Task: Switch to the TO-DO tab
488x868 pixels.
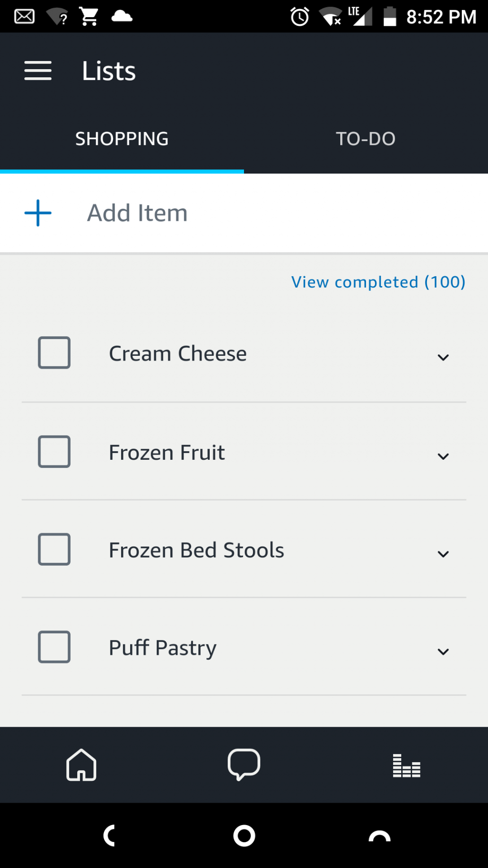Action: coord(366,139)
